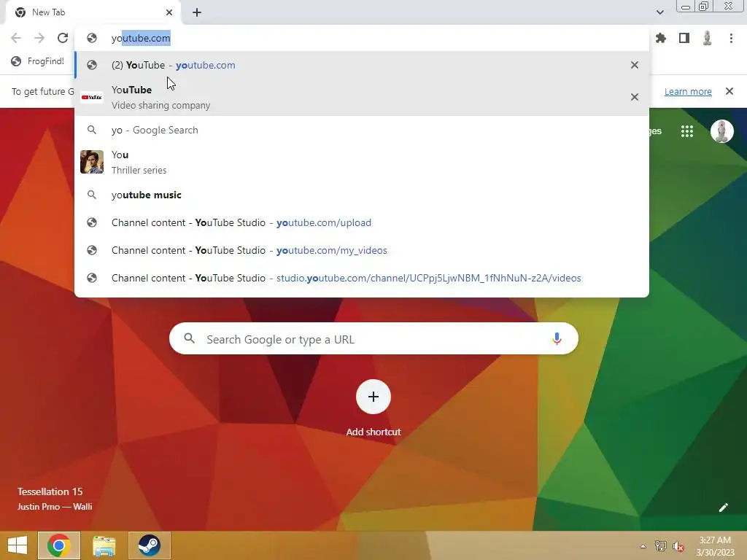Click the Learn more link
The height and width of the screenshot is (560, 747).
click(x=688, y=91)
